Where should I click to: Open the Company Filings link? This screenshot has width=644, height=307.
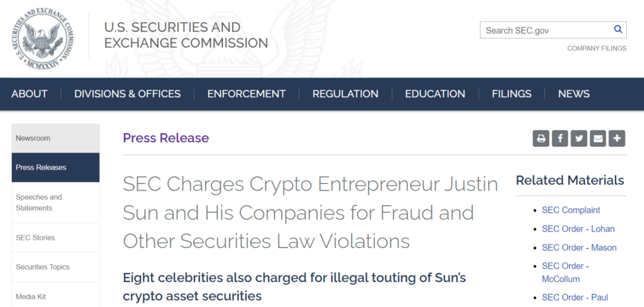click(x=597, y=48)
